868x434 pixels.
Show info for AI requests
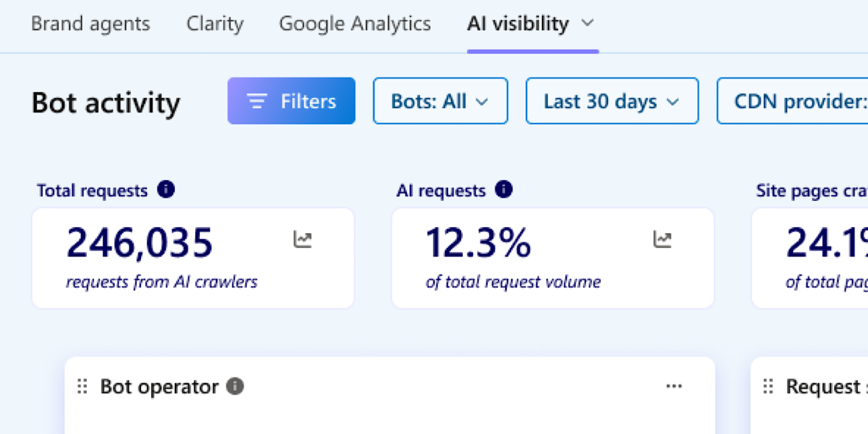pyautogui.click(x=503, y=190)
